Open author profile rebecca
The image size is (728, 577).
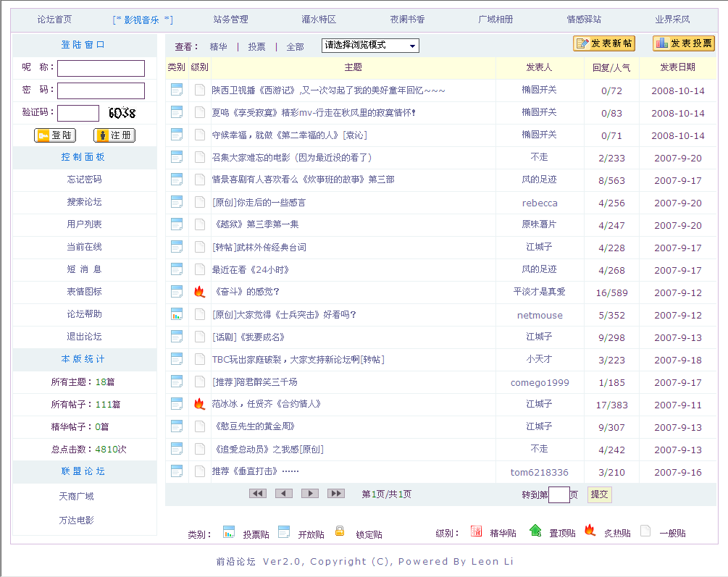tap(540, 203)
